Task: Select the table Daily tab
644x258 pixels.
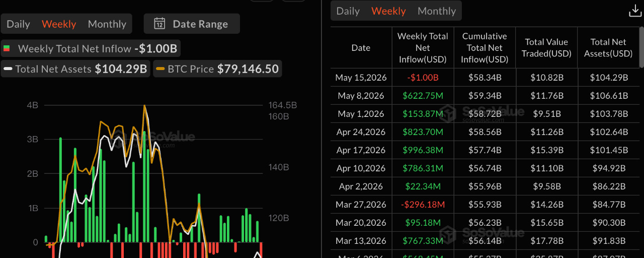Action: coord(348,11)
